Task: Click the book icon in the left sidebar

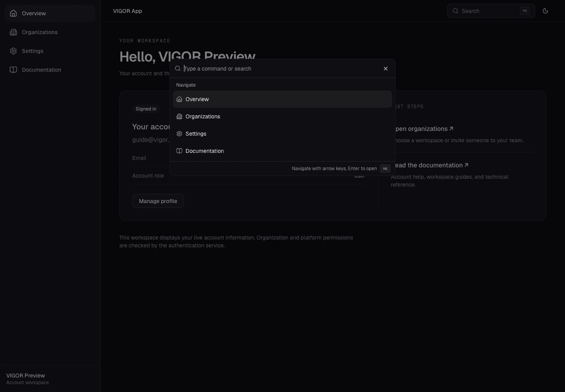Action: (x=13, y=70)
